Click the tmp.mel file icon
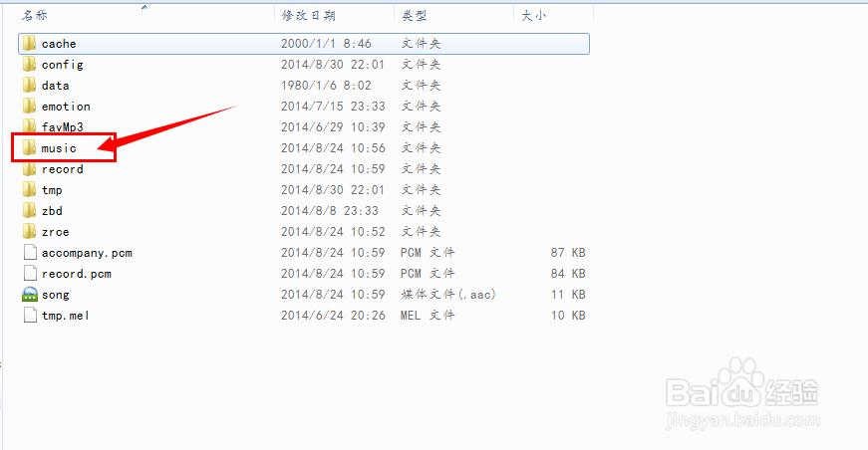 tap(31, 316)
